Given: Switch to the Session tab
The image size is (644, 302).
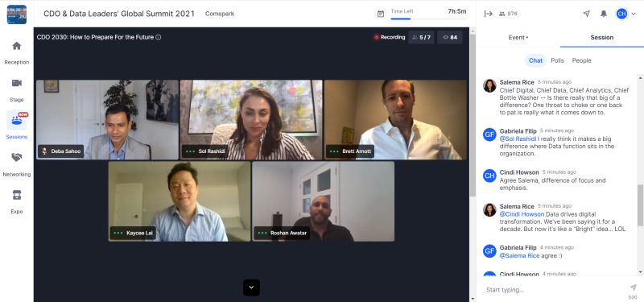Looking at the screenshot, I should [601, 37].
